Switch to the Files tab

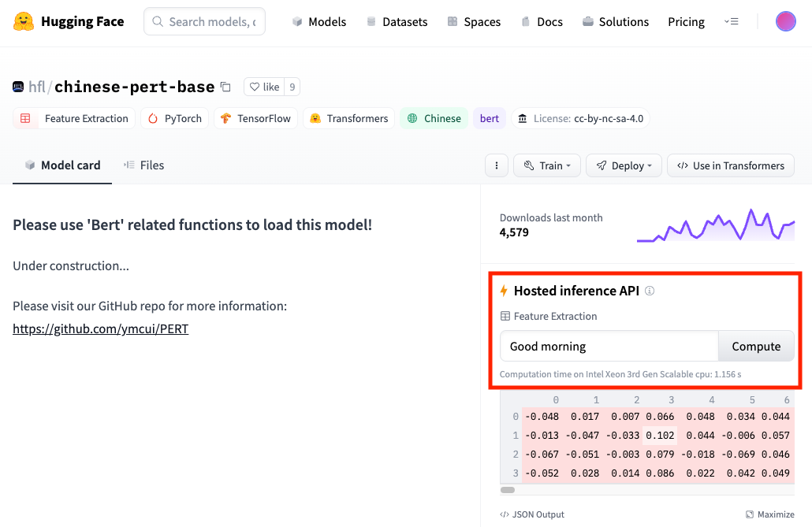pyautogui.click(x=143, y=165)
